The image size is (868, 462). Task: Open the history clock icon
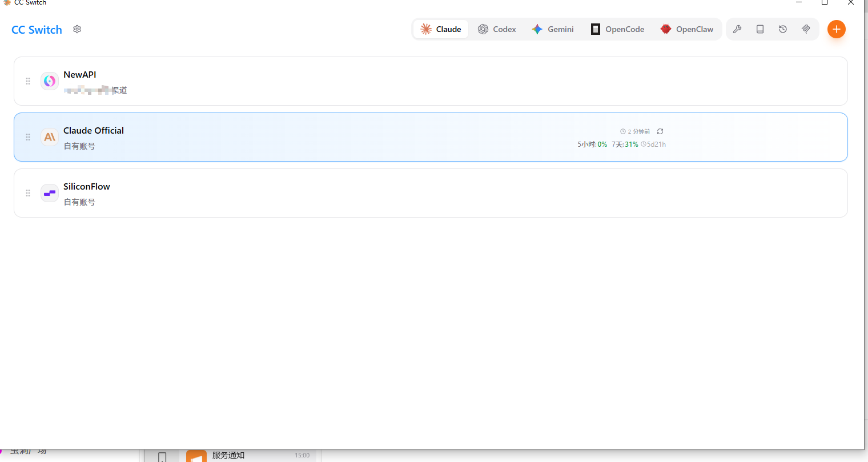coord(783,29)
